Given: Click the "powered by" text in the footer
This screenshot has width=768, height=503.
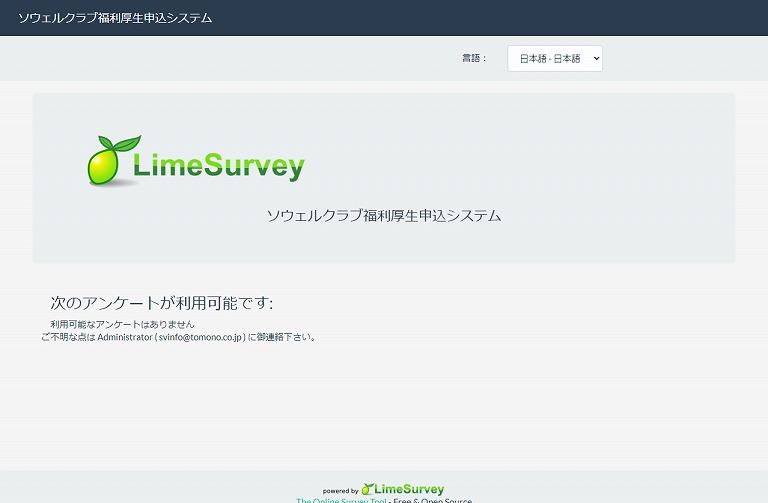Looking at the screenshot, I should 340,491.
